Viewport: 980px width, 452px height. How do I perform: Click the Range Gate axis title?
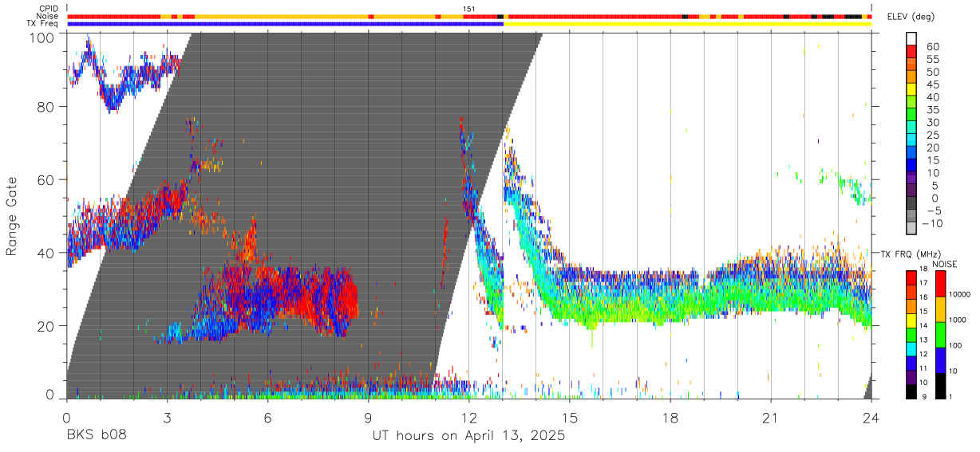(x=12, y=217)
